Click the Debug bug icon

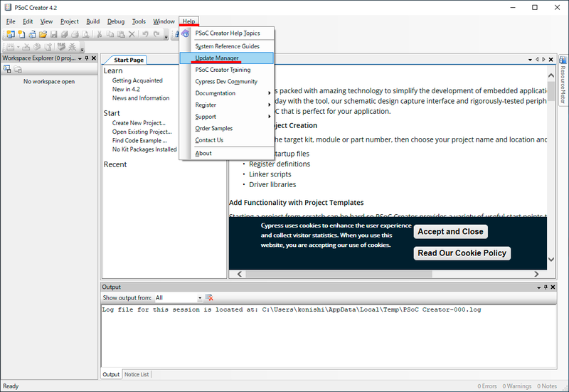click(x=73, y=47)
